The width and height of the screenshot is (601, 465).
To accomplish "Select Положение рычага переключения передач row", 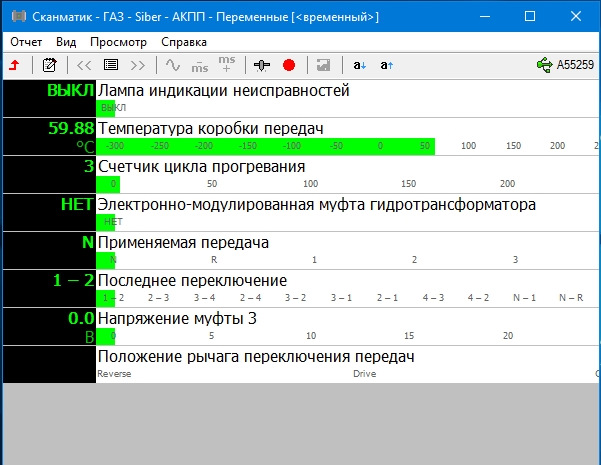I will tap(300, 364).
